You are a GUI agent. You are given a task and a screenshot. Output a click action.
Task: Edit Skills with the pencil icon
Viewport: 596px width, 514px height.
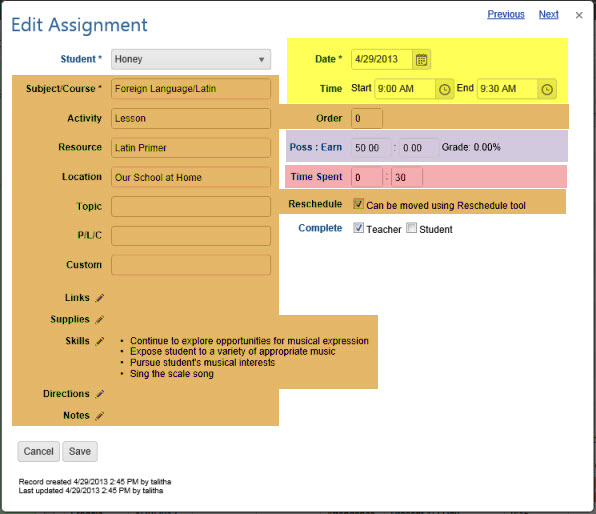click(100, 341)
